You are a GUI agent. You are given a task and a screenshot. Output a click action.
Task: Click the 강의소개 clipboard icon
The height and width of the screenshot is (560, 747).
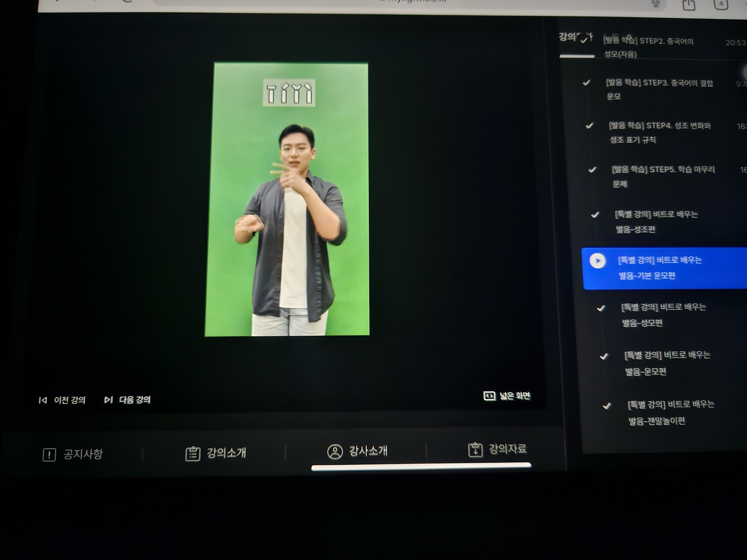pos(193,453)
